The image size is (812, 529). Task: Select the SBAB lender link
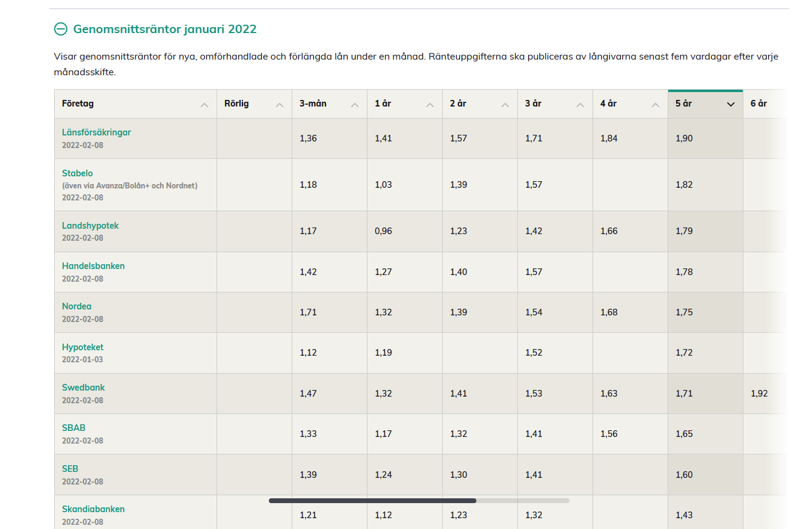pyautogui.click(x=73, y=428)
